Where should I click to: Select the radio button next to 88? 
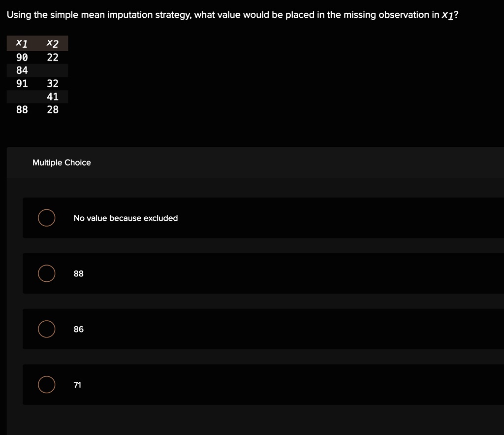point(46,273)
